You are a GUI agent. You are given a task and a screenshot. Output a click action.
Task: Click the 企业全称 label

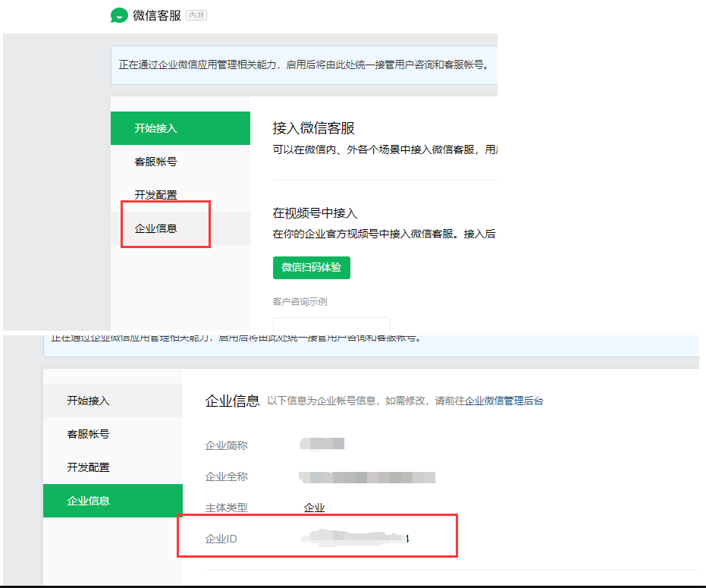227,476
